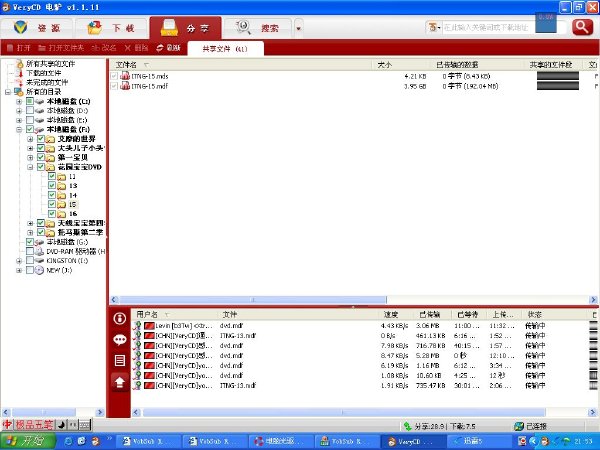Image resolution: width=600 pixels, height=450 pixels.
Task: Uncheck the folder 15 checkbox
Action: [52, 204]
